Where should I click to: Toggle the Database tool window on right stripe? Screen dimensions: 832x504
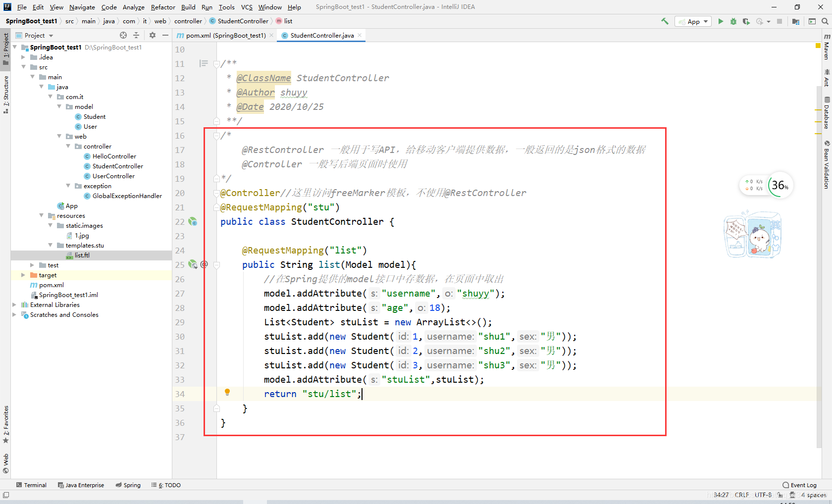pos(827,112)
